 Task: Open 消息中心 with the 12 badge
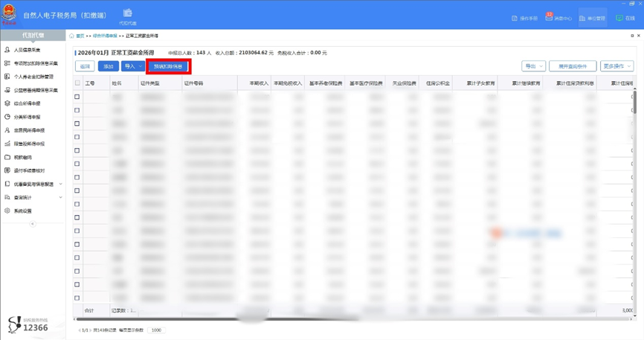(558, 18)
